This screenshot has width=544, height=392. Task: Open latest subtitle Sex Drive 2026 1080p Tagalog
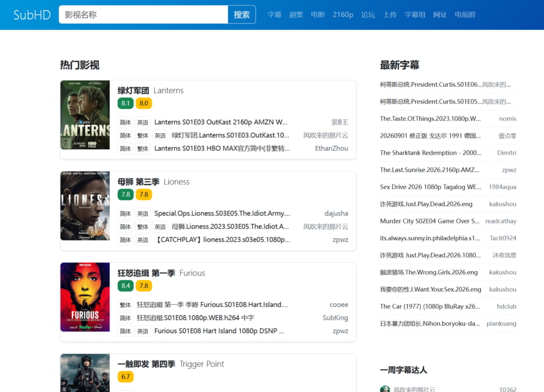coord(431,187)
